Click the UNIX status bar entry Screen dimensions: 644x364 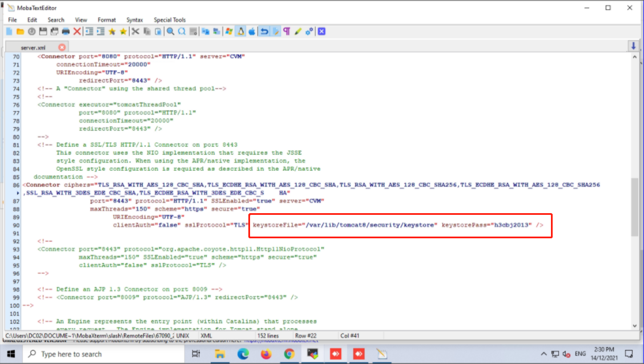(183, 335)
